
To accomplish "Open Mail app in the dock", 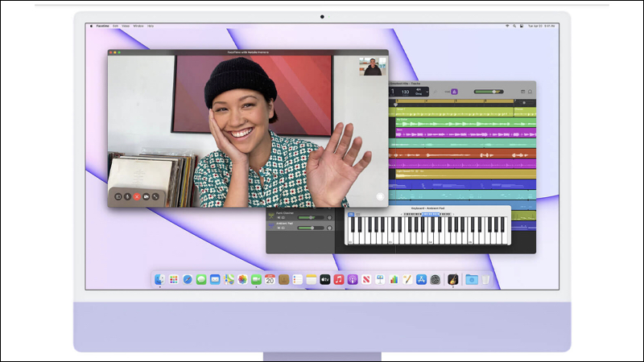I will click(215, 279).
